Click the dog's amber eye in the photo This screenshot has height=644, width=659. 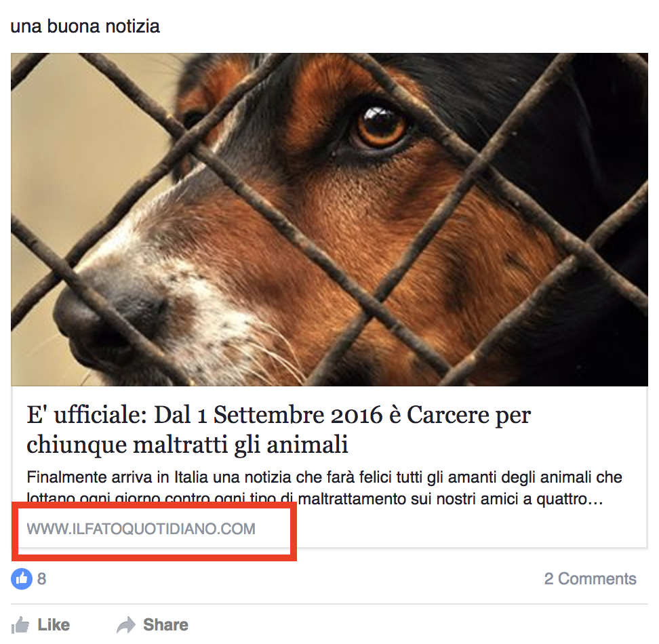coord(382,127)
